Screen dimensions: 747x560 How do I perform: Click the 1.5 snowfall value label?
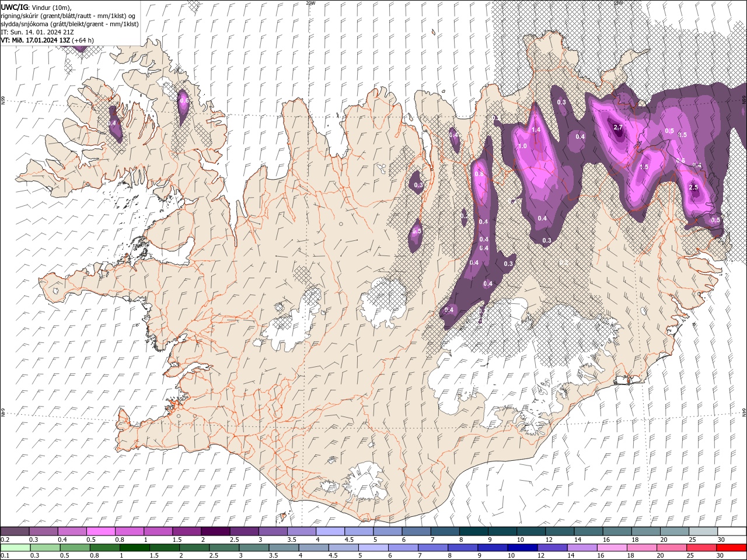click(644, 167)
